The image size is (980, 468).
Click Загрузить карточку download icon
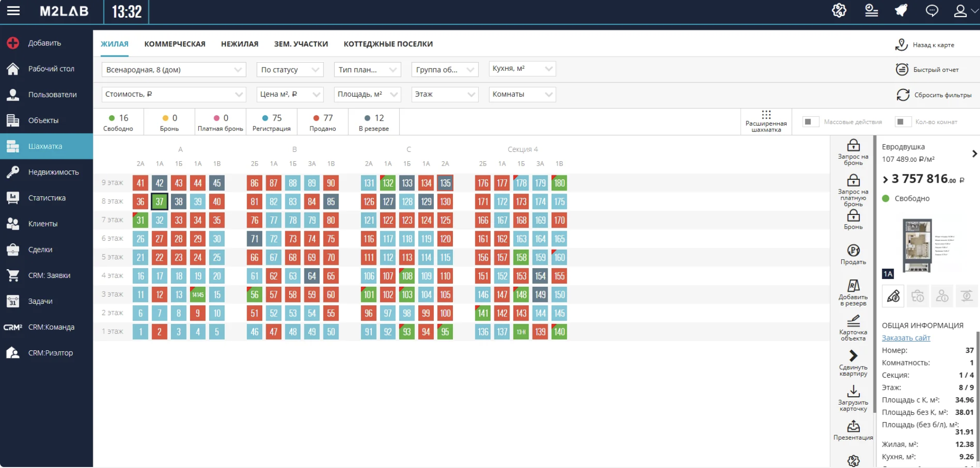853,391
